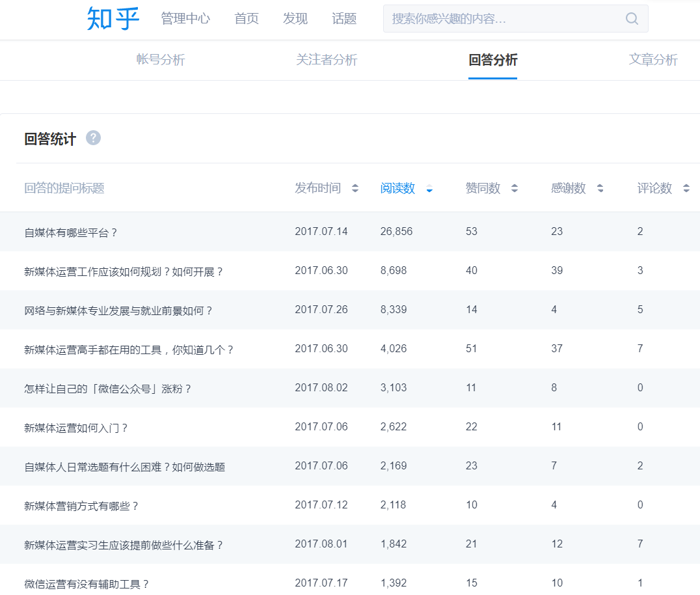Click the 赞同数 value 14
The height and width of the screenshot is (595, 700).
(472, 310)
